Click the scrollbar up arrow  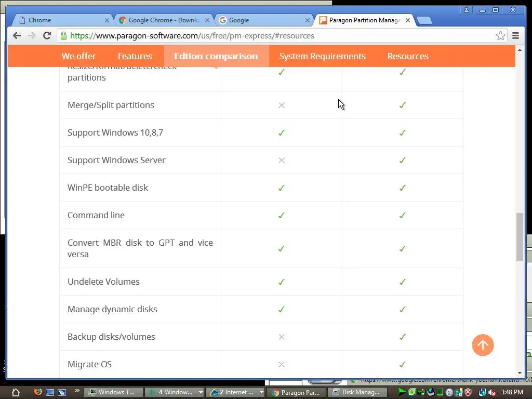[x=520, y=50]
